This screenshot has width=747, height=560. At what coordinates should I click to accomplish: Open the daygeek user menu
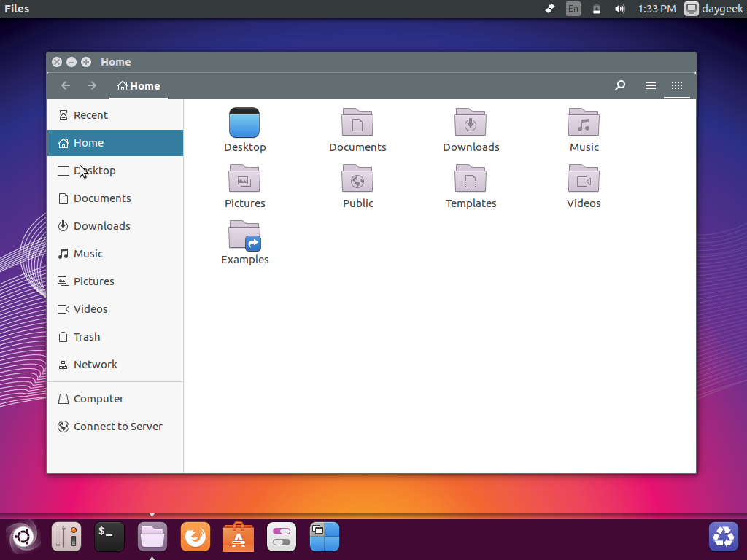[x=713, y=9]
